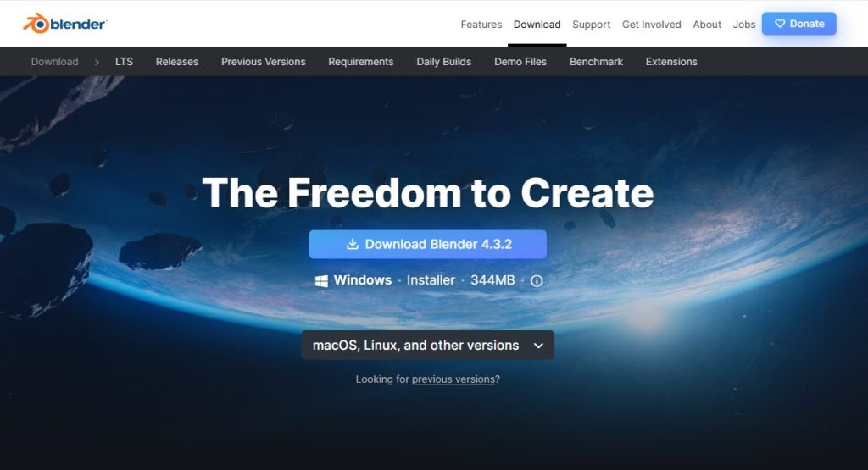Click the download arrow icon on blue button
Image resolution: width=868 pixels, height=470 pixels.
[352, 244]
